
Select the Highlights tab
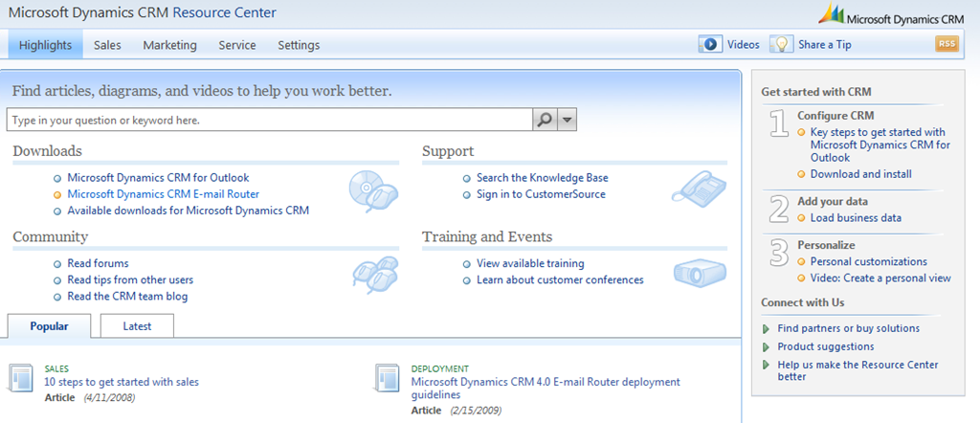click(x=45, y=45)
